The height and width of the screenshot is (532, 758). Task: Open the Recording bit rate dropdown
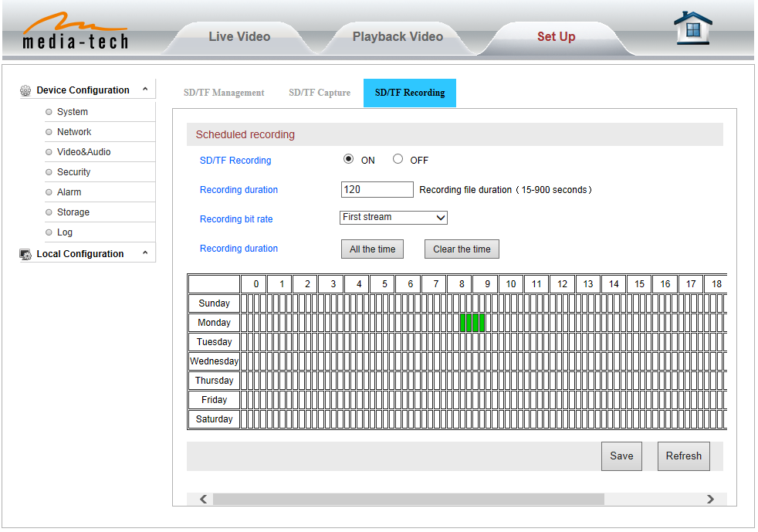pyautogui.click(x=394, y=218)
